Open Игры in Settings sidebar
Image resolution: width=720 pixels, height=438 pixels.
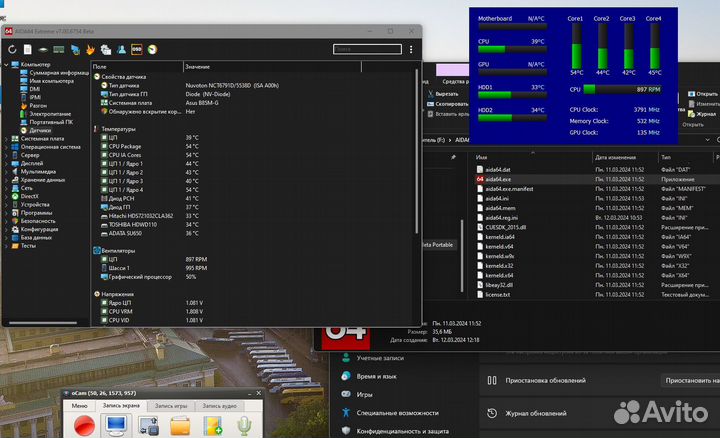pos(357,394)
